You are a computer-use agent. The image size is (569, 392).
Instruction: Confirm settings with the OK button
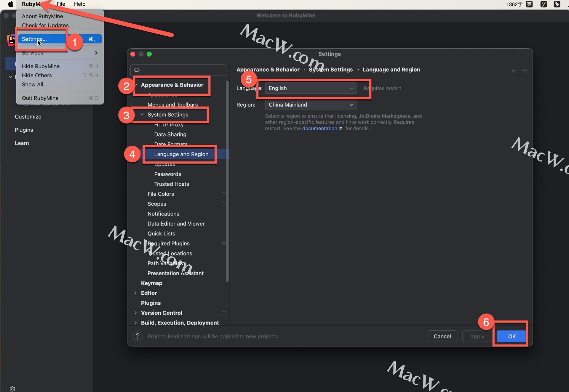512,336
